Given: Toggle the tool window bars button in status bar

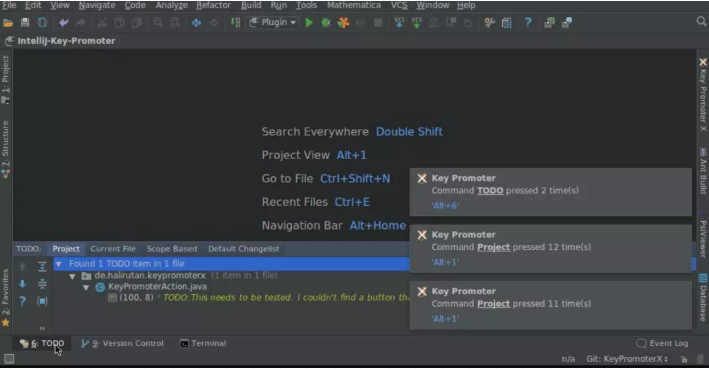Looking at the screenshot, I should 9,359.
